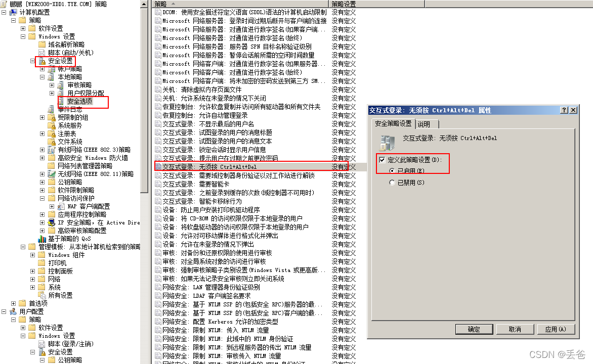This screenshot has height=364, width=593.
Task: Click the IP 安全策略 shield icon
Action: [52, 222]
